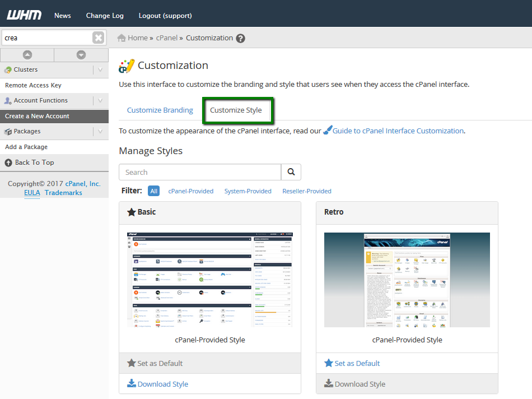Screen dimensions: 532x399
Task: Click the star icon beside Basic
Action: 131,212
